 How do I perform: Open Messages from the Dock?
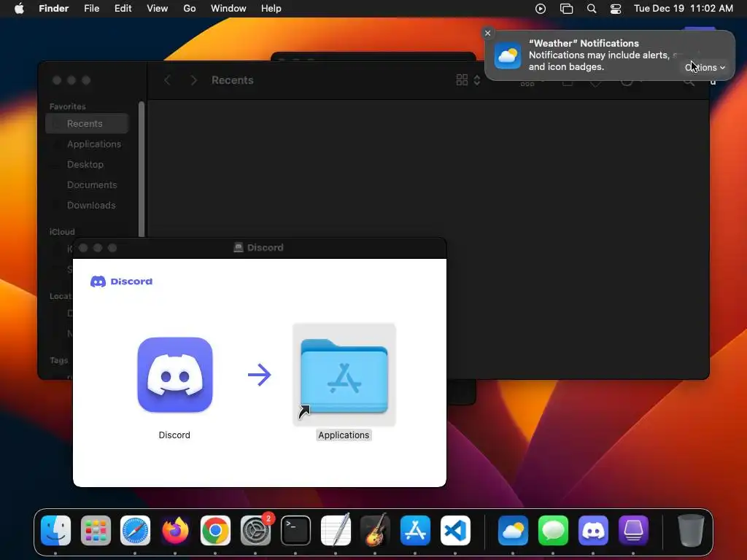(x=553, y=530)
